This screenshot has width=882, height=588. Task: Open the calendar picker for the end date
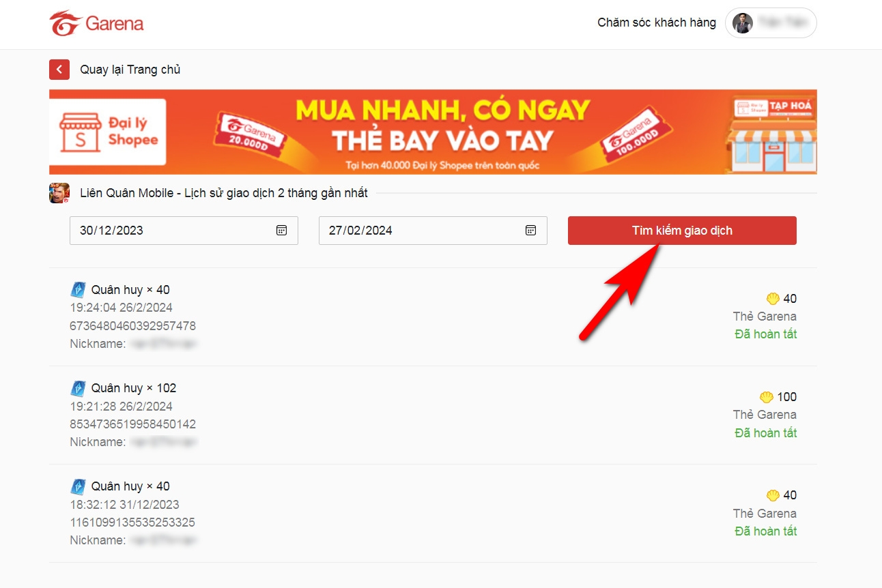pyautogui.click(x=530, y=231)
